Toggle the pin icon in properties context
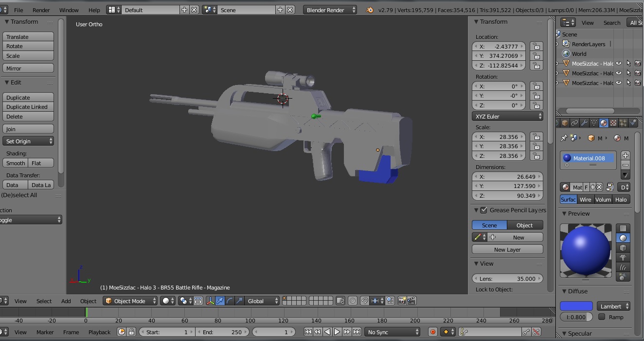 tap(564, 138)
